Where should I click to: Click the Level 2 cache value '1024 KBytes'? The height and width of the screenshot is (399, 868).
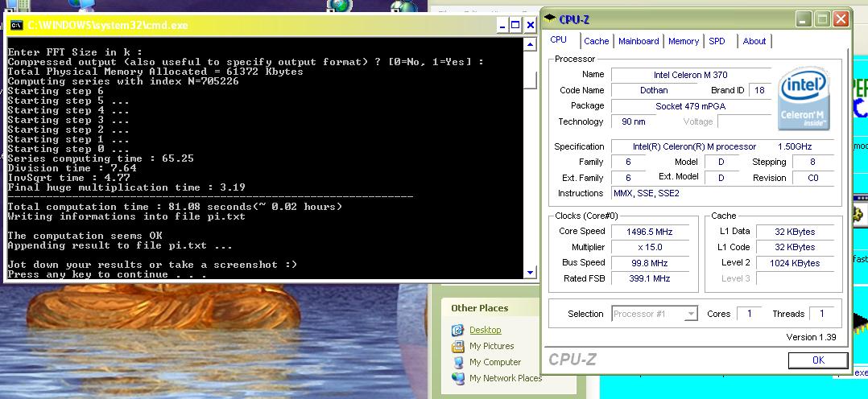[x=795, y=263]
